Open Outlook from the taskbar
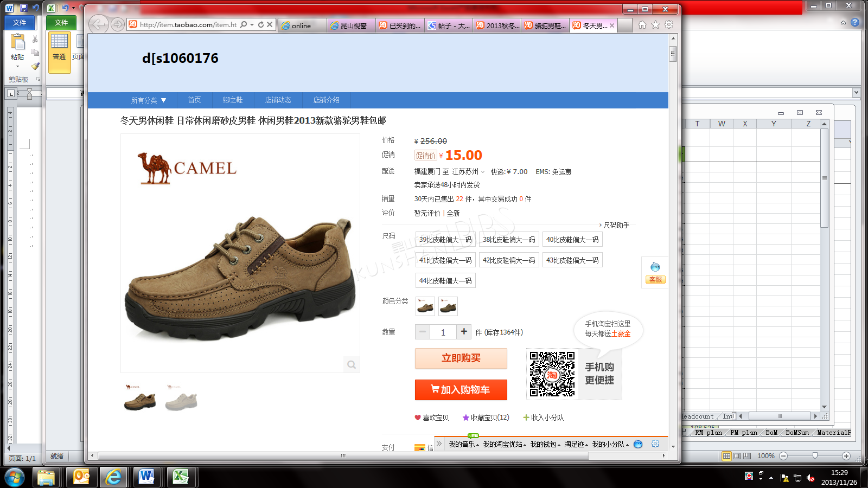Viewport: 868px width, 488px height. (81, 477)
